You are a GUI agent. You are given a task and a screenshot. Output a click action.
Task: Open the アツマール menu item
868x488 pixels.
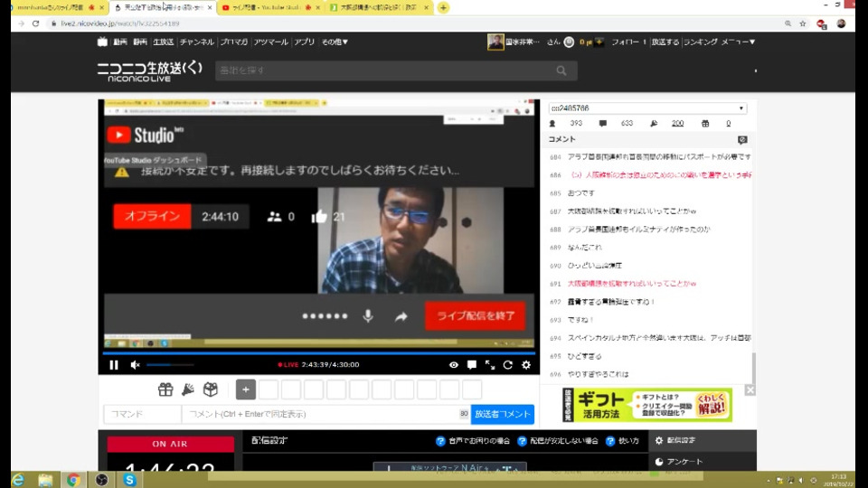coord(270,42)
